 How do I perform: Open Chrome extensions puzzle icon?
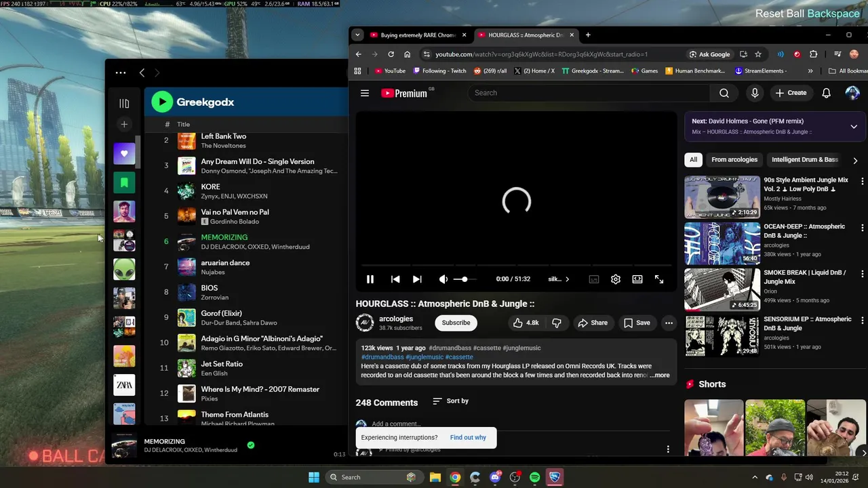813,54
